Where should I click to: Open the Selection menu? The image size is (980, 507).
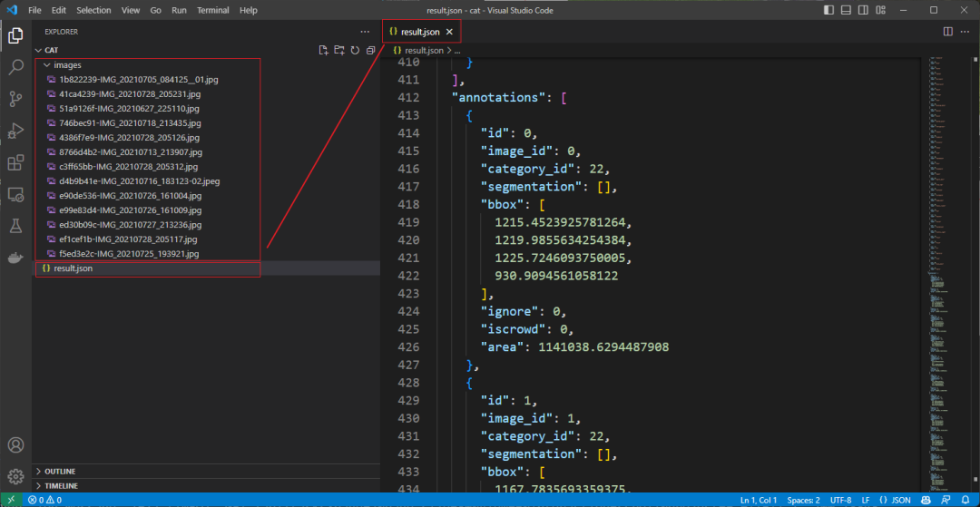tap(93, 11)
